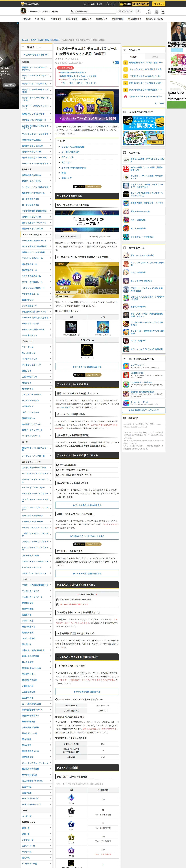
Task: Open ▶メイトの一覧と変更方法を見る under アイコンフレーム
Action: pyautogui.click(x=87, y=367)
